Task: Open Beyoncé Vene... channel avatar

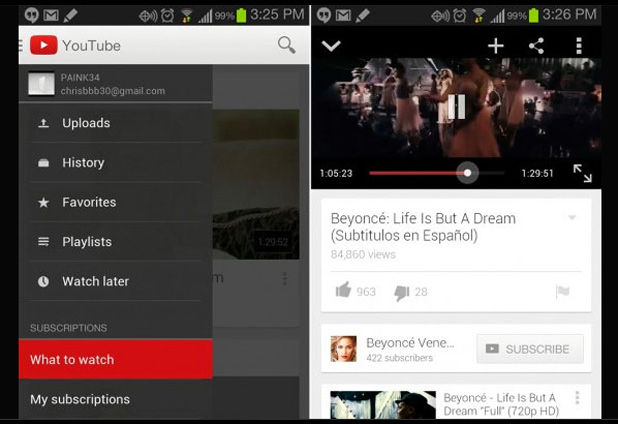Action: (343, 349)
